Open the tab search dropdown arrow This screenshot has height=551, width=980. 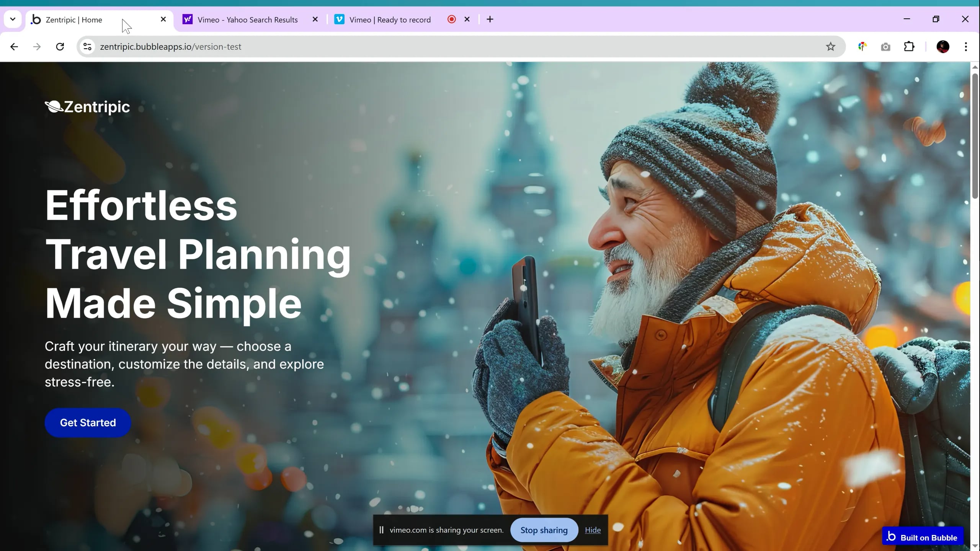tap(13, 19)
